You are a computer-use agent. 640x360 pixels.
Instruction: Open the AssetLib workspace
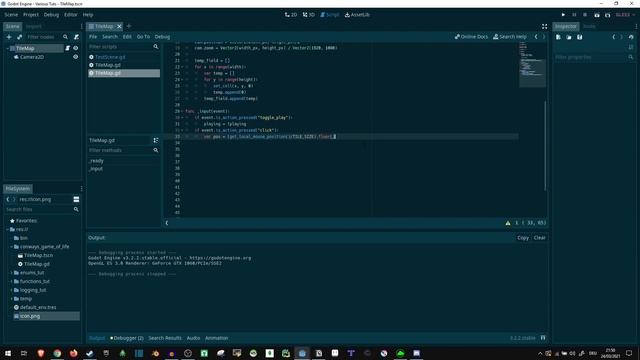[x=357, y=15]
